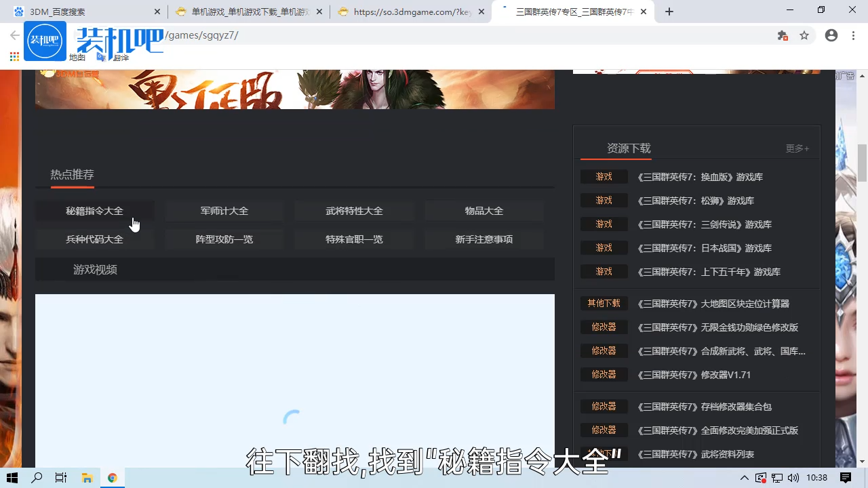
Task: Open the Chrome three-dot menu
Action: 854,35
